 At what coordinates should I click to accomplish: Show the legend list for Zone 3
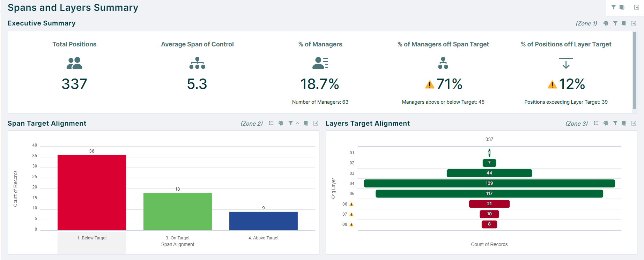click(x=596, y=123)
